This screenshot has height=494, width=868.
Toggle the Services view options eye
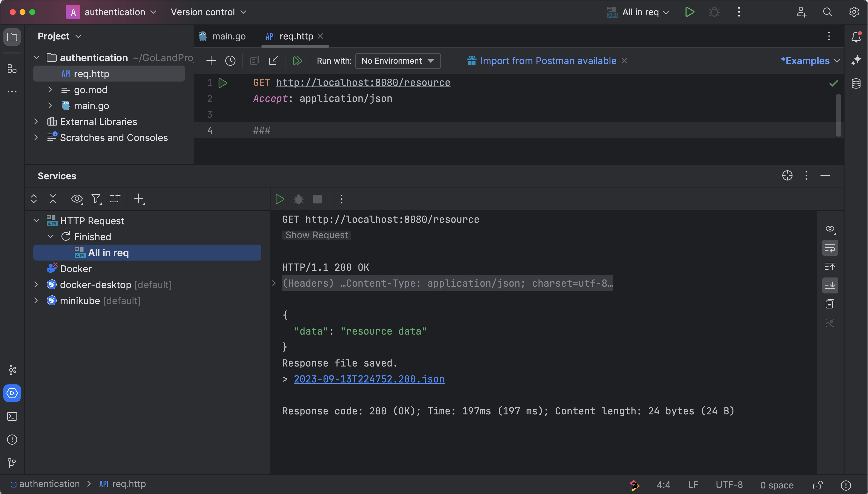[77, 199]
